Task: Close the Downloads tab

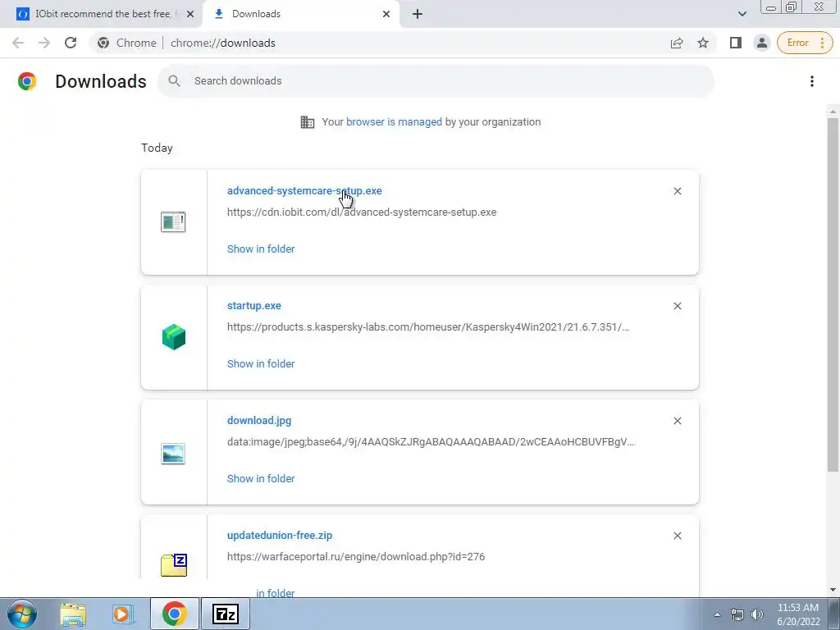Action: click(x=386, y=14)
